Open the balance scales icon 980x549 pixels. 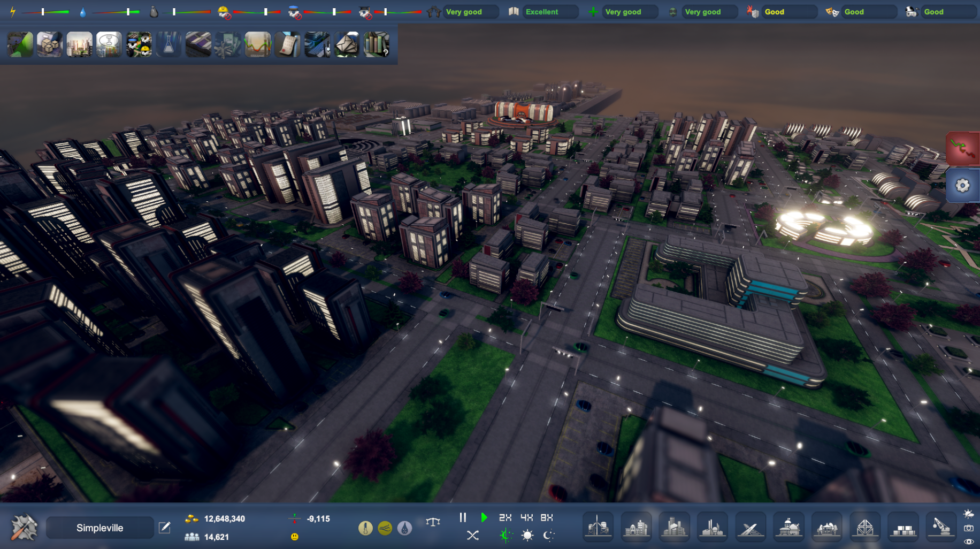pos(433,521)
